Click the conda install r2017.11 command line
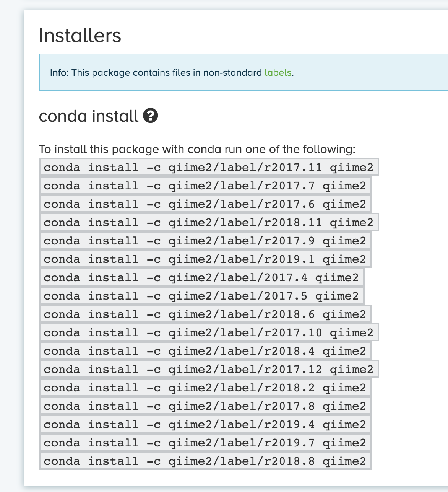Image resolution: width=448 pixels, height=492 pixels. pyautogui.click(x=209, y=167)
